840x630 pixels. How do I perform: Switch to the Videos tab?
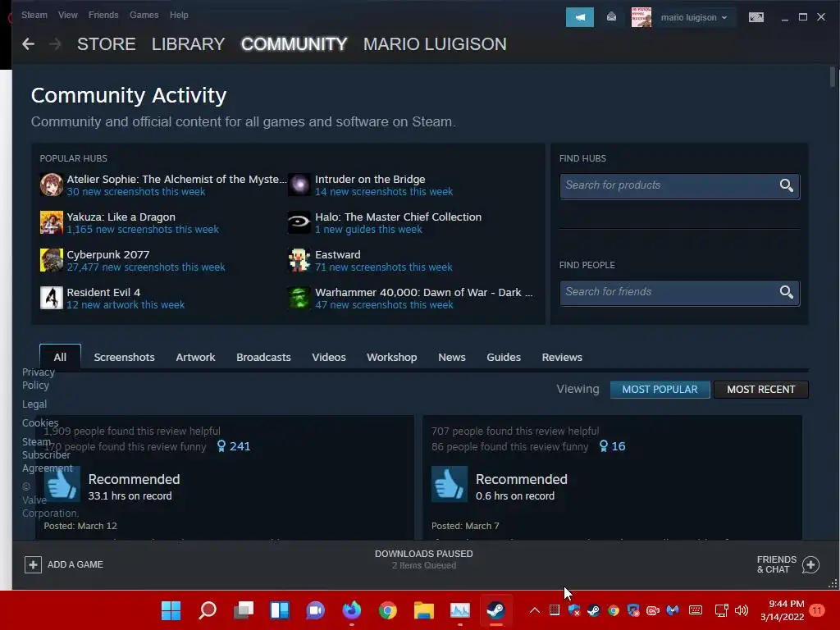[x=329, y=358]
